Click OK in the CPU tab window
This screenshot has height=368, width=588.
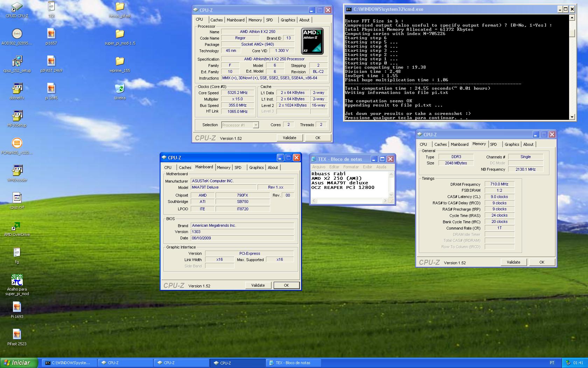click(318, 138)
